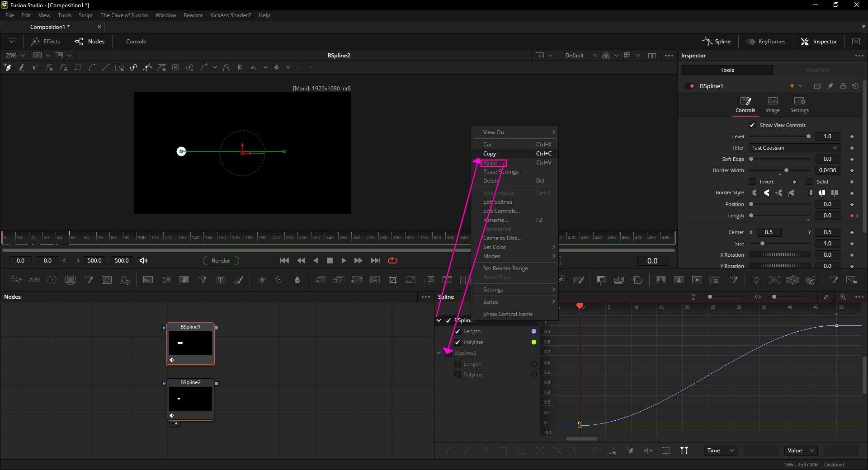868x470 pixels.
Task: Enable the Invert checkbox
Action: (x=752, y=182)
